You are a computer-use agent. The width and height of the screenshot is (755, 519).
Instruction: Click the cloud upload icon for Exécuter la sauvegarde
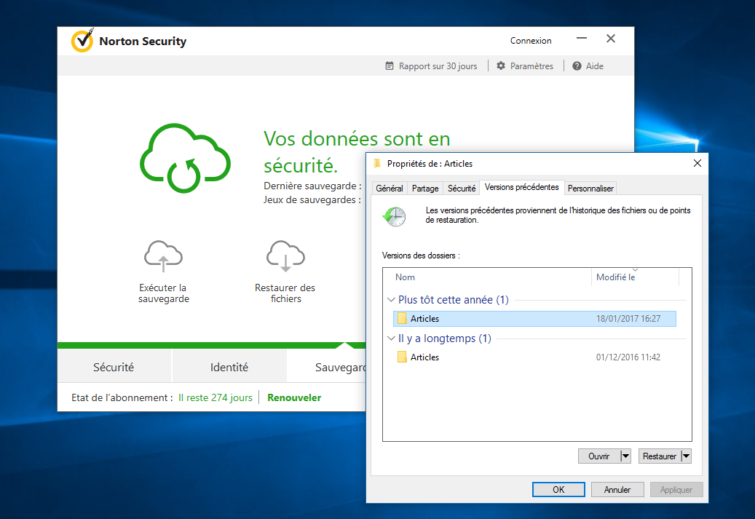[x=163, y=255]
